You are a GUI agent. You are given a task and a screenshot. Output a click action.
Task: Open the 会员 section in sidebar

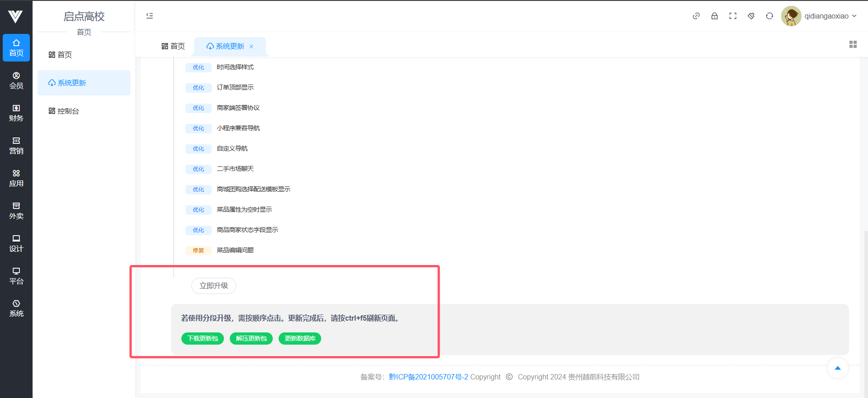(16, 81)
